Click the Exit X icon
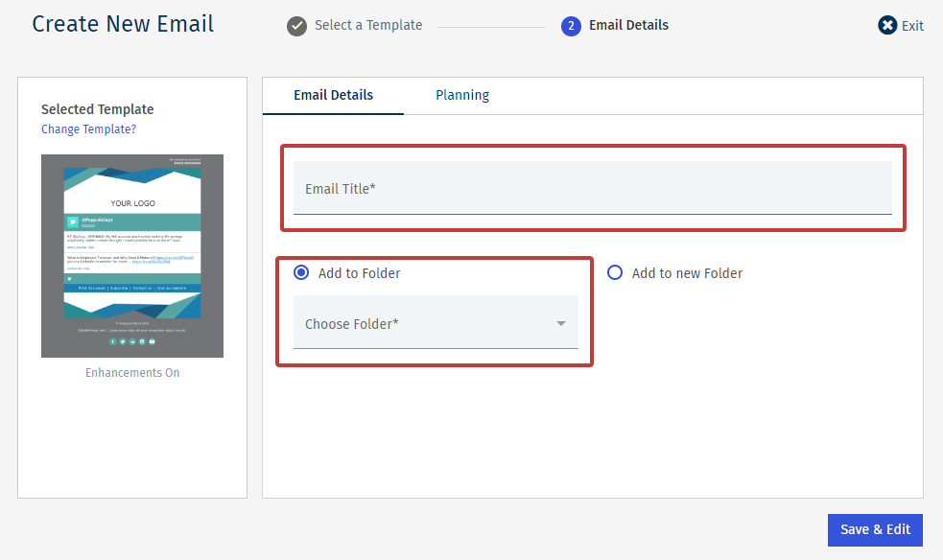This screenshot has width=943, height=560. [x=887, y=26]
